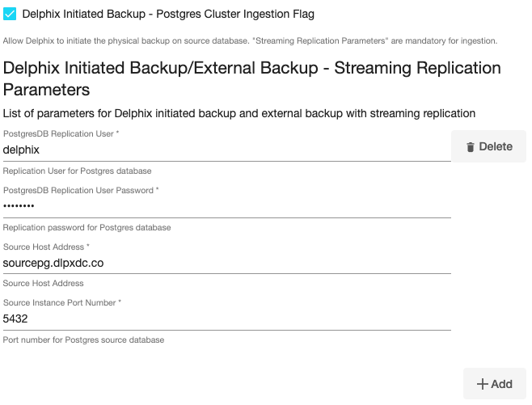
Task: Click the trash can icon
Action: coord(470,147)
